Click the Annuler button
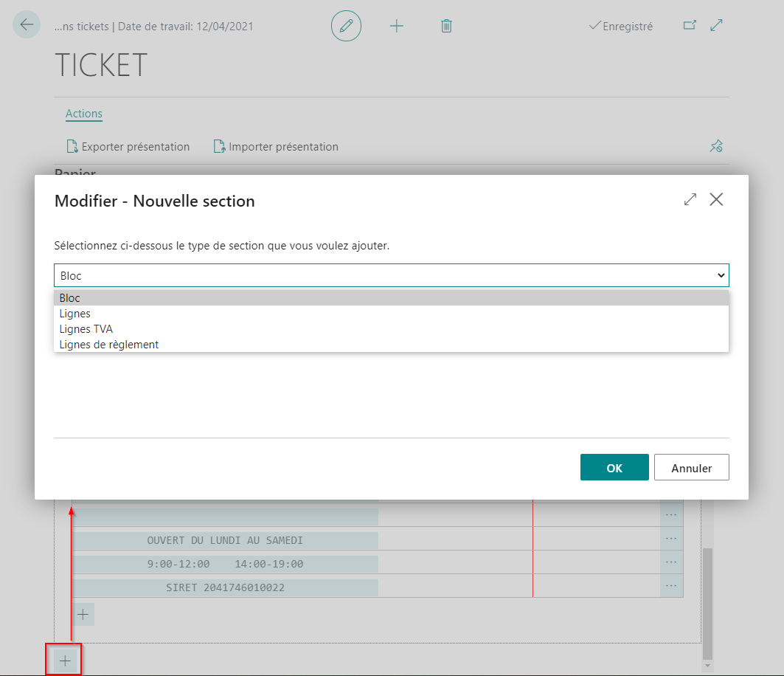 (692, 467)
